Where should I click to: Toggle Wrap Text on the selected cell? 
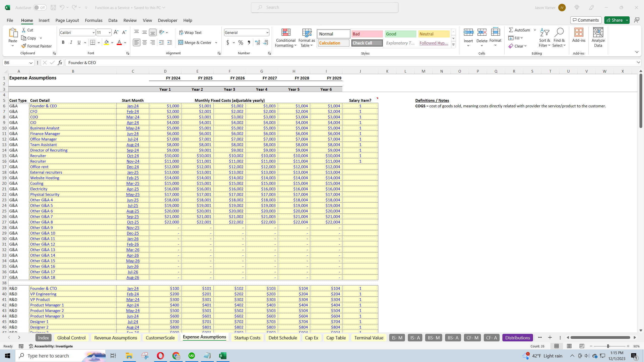pos(190,32)
